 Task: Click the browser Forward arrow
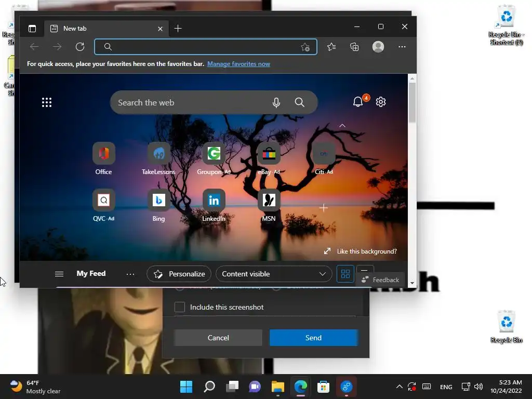[57, 47]
